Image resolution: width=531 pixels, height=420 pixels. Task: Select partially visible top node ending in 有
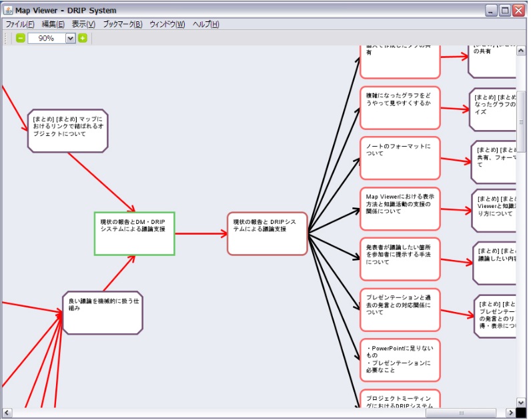(x=400, y=62)
